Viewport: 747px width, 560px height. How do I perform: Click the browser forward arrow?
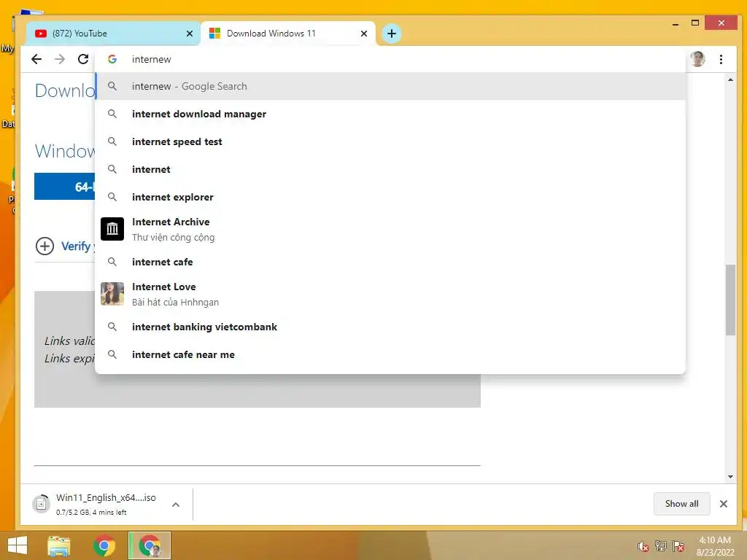[x=60, y=59]
